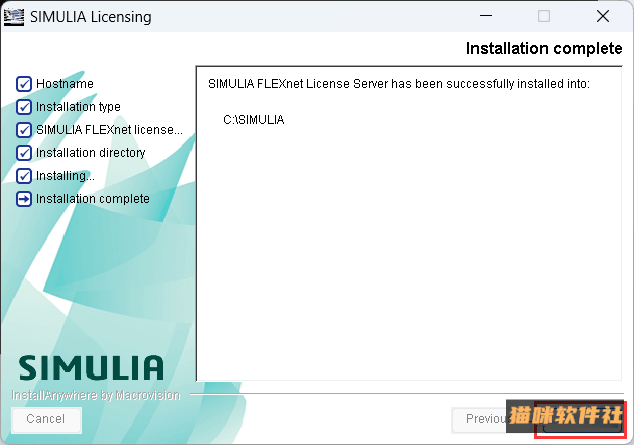634x445 pixels.
Task: Click the Installation type step checkmark icon
Action: (x=24, y=107)
